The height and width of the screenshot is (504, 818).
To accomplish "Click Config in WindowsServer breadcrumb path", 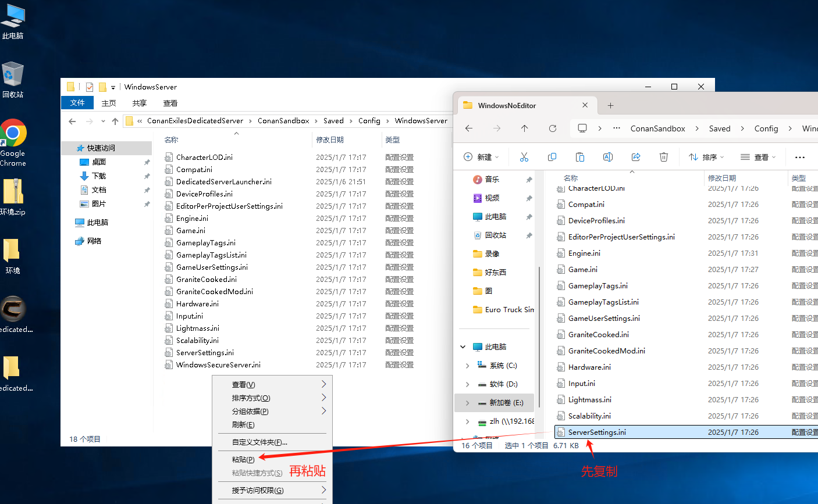I will click(369, 121).
